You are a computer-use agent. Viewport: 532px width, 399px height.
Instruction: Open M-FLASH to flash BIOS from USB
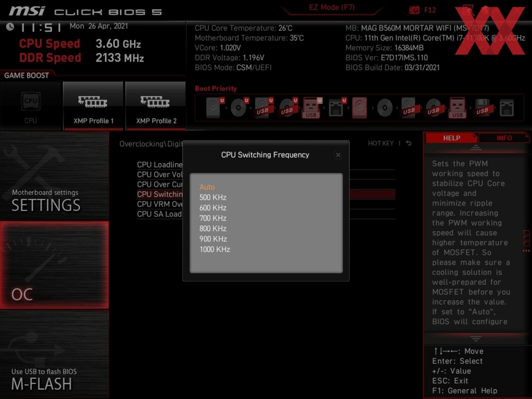[54, 355]
